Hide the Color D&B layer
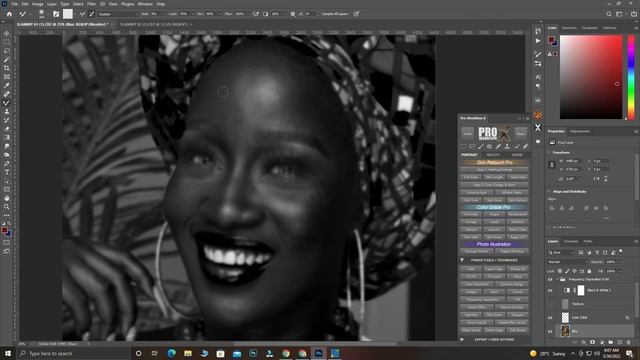The image size is (640, 360). point(550,318)
